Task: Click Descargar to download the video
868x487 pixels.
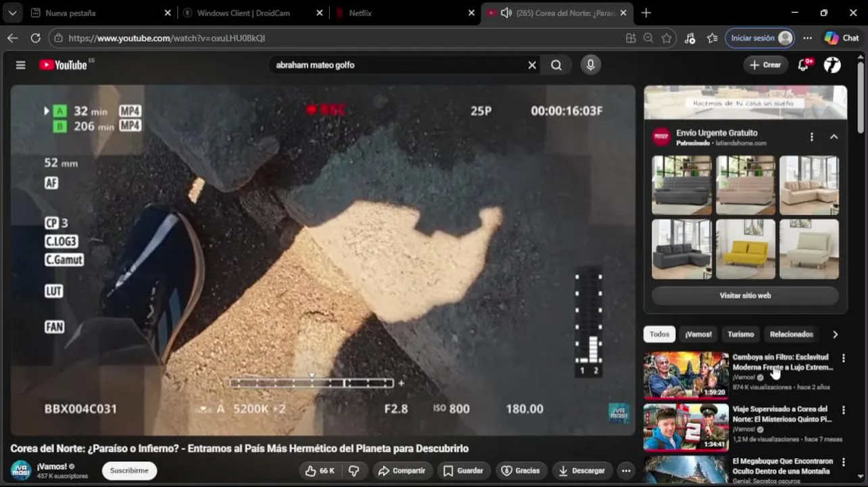Action: [582, 471]
